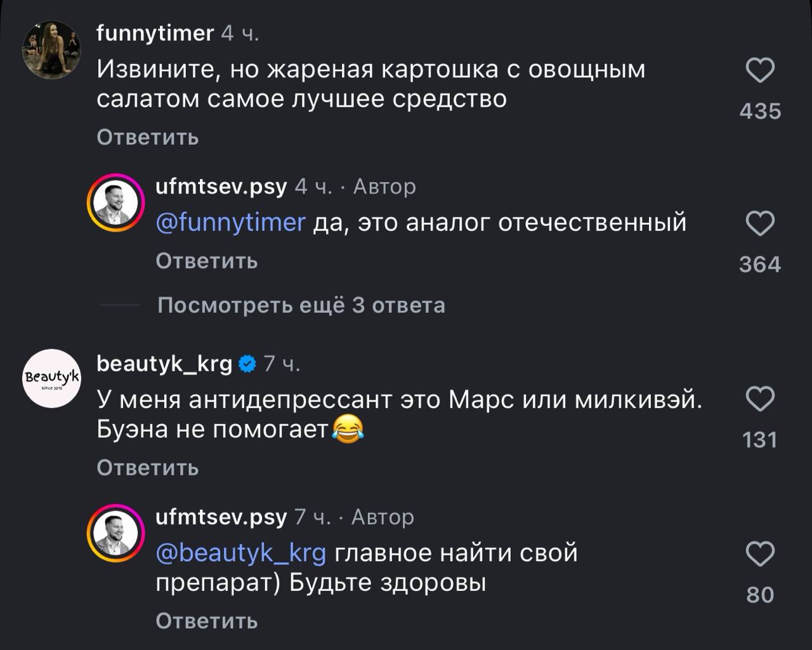
Task: Tap the @funnytimer mention in reply
Action: [x=230, y=223]
